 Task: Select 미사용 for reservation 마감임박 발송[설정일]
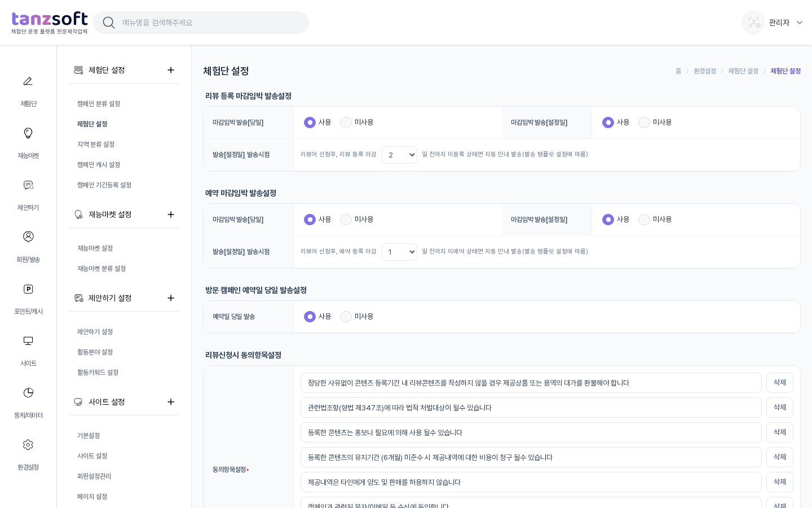(644, 220)
